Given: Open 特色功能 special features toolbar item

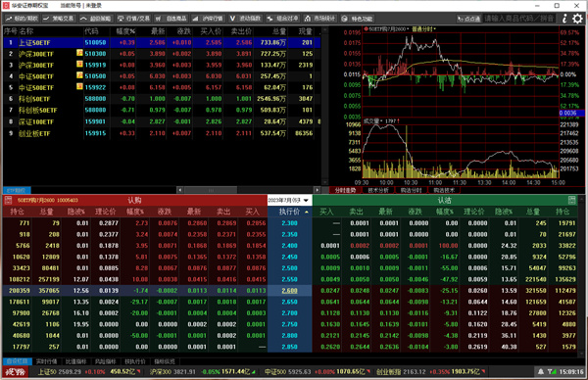Looking at the screenshot, I should (x=358, y=19).
